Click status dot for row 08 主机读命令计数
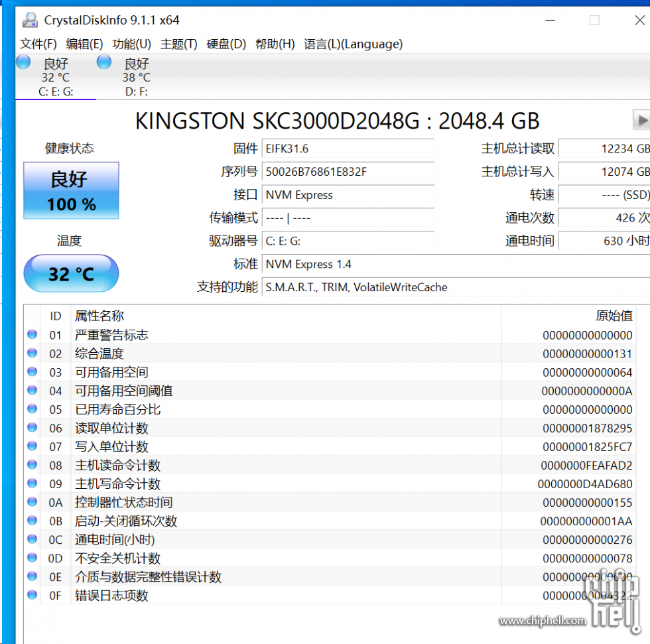The height and width of the screenshot is (644, 650). tap(32, 464)
